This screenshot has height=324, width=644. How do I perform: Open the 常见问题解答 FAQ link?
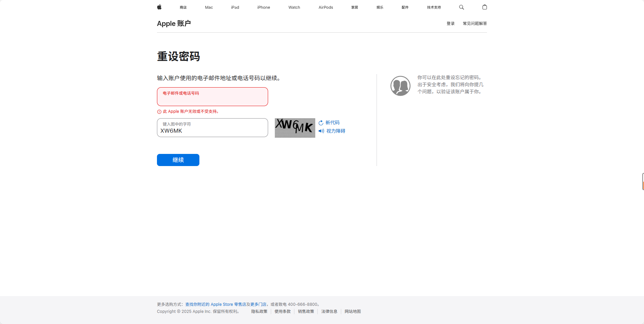[475, 24]
